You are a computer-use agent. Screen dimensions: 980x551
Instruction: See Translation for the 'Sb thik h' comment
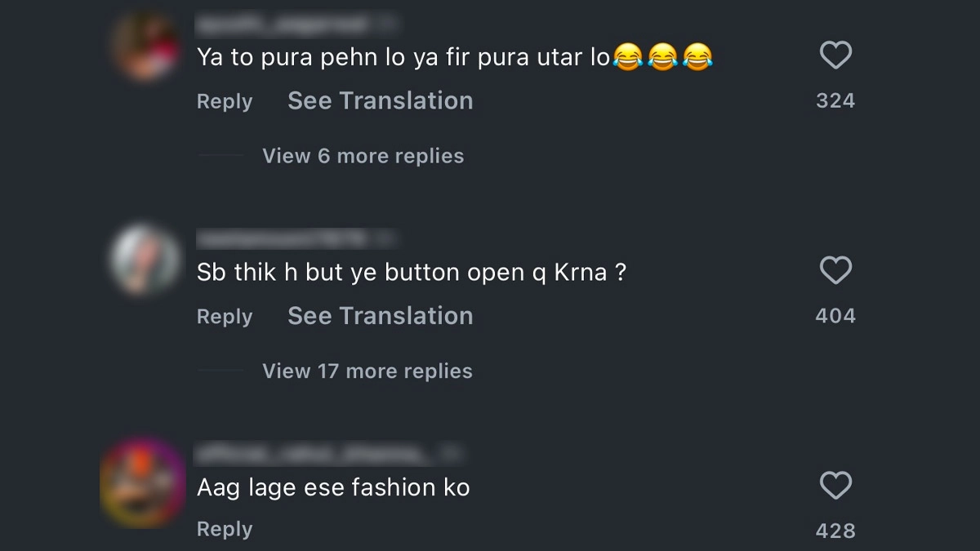tap(380, 317)
